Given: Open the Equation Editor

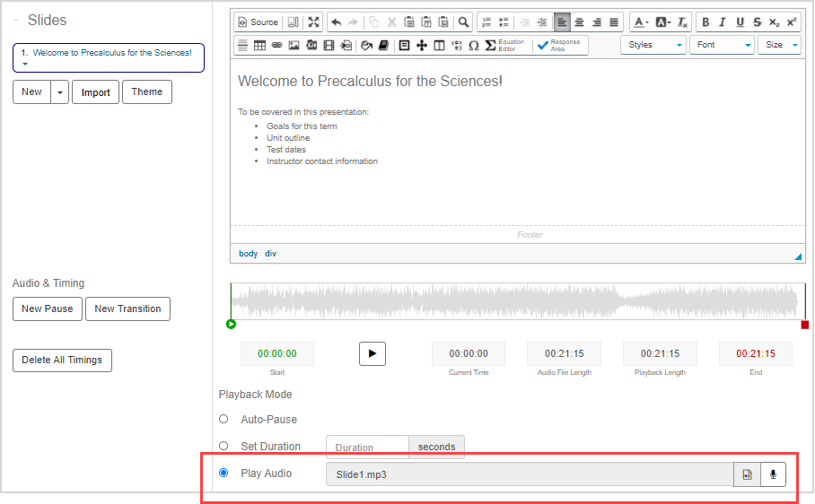Looking at the screenshot, I should click(x=504, y=45).
